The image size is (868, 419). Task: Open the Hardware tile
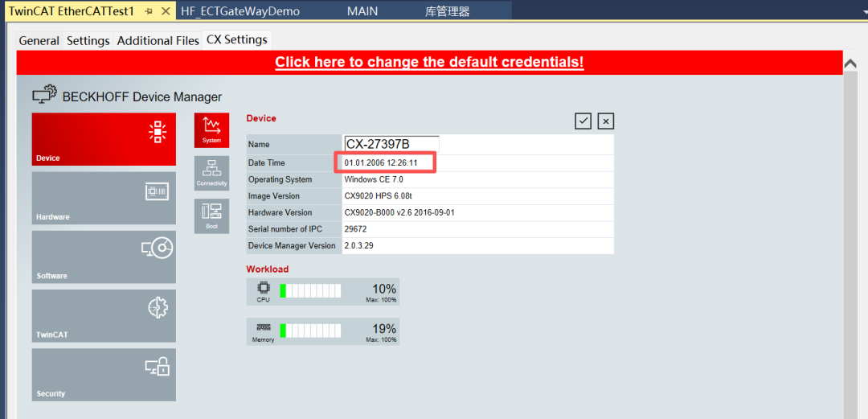(x=104, y=198)
